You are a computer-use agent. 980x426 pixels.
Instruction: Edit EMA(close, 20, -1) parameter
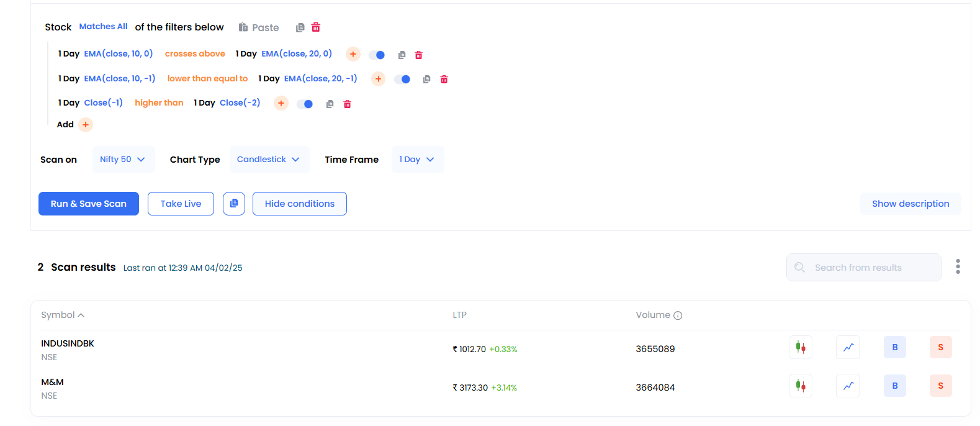pos(321,79)
